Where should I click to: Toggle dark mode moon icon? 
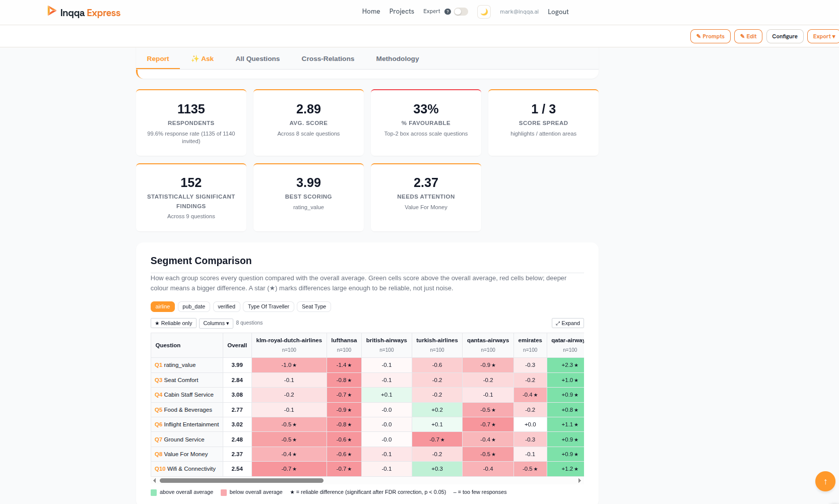(484, 12)
